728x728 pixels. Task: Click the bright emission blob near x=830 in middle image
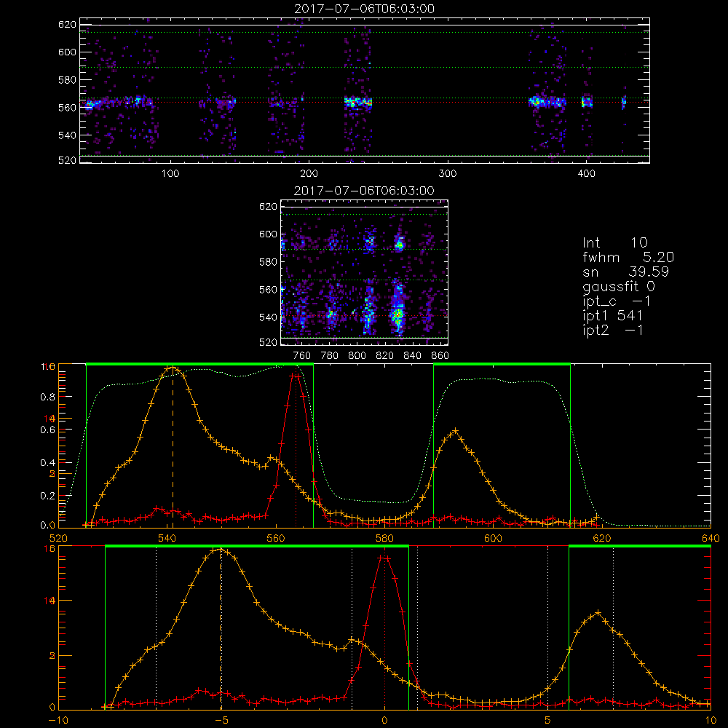[398, 314]
